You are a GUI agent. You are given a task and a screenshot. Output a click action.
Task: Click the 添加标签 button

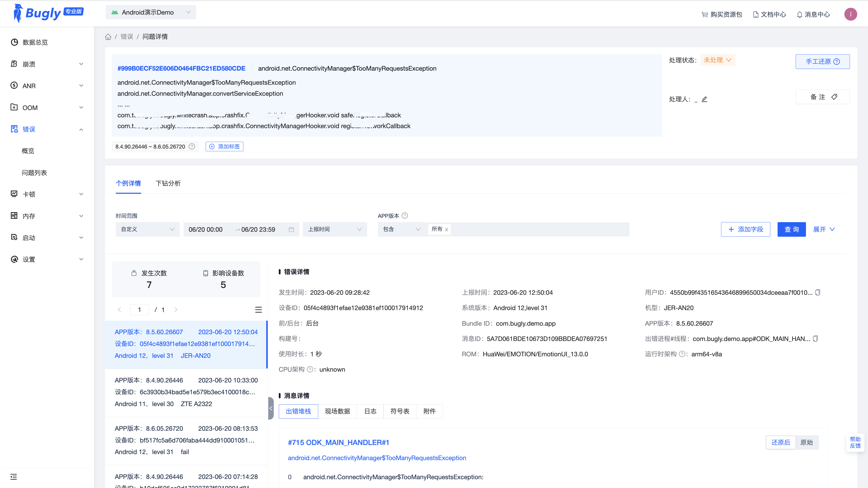pyautogui.click(x=225, y=146)
